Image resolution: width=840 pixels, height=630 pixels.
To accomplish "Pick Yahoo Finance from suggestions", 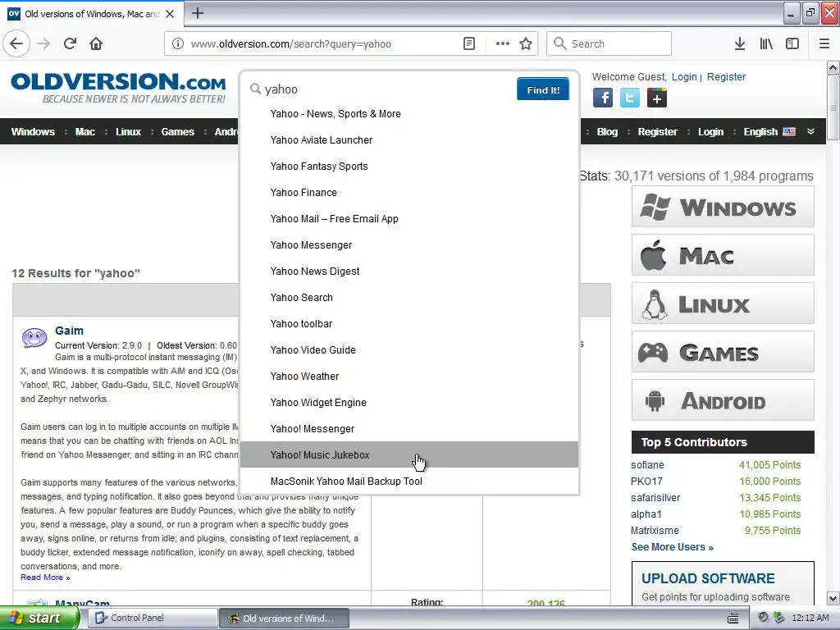I will 409,192.
